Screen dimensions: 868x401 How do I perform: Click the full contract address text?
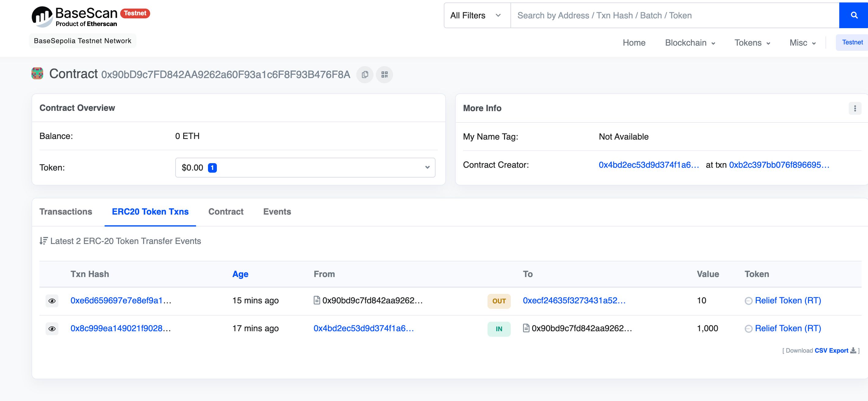tap(226, 74)
